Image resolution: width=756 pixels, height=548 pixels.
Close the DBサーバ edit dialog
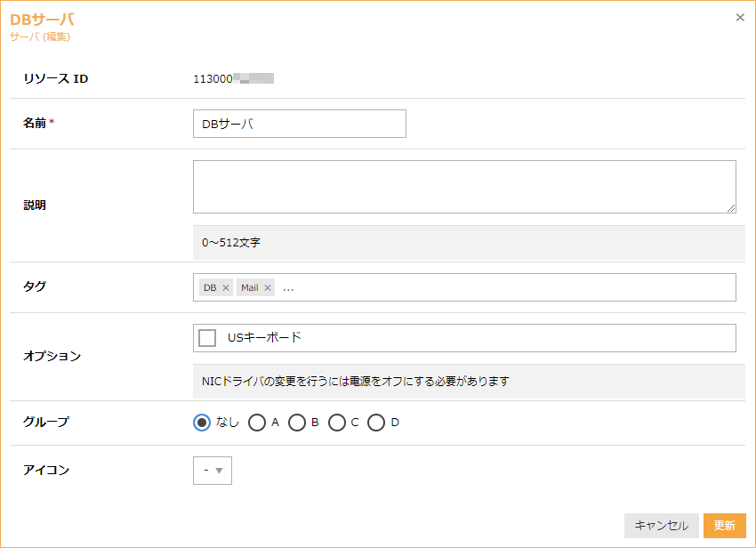pos(740,18)
